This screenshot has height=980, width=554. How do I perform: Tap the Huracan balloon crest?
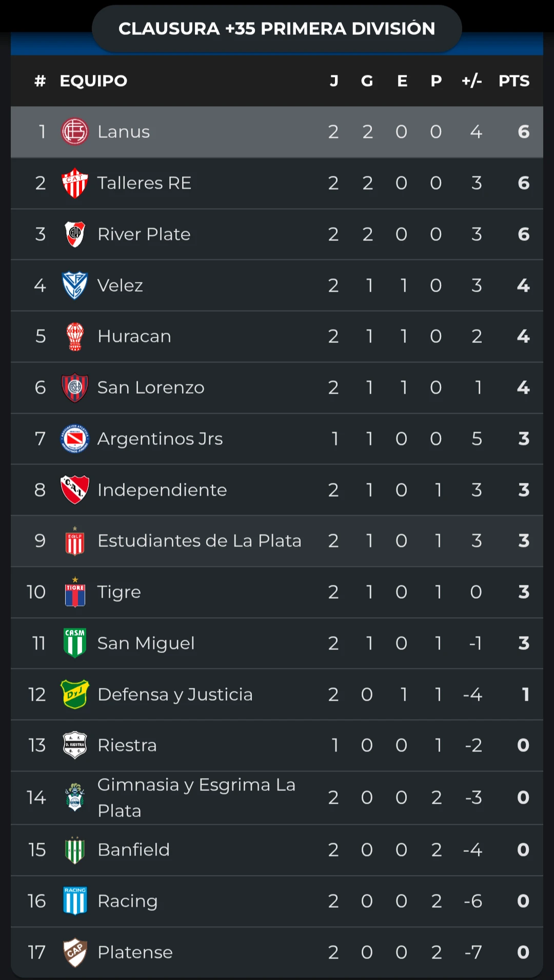tap(75, 336)
